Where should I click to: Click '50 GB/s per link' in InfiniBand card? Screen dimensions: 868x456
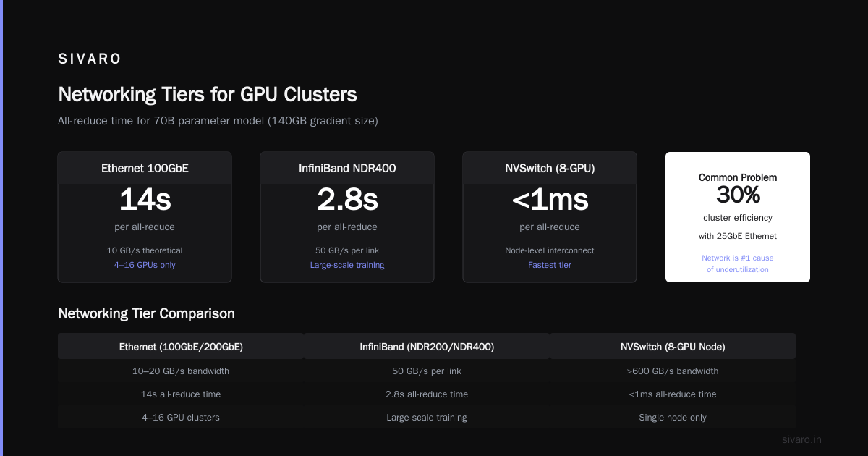coord(347,250)
